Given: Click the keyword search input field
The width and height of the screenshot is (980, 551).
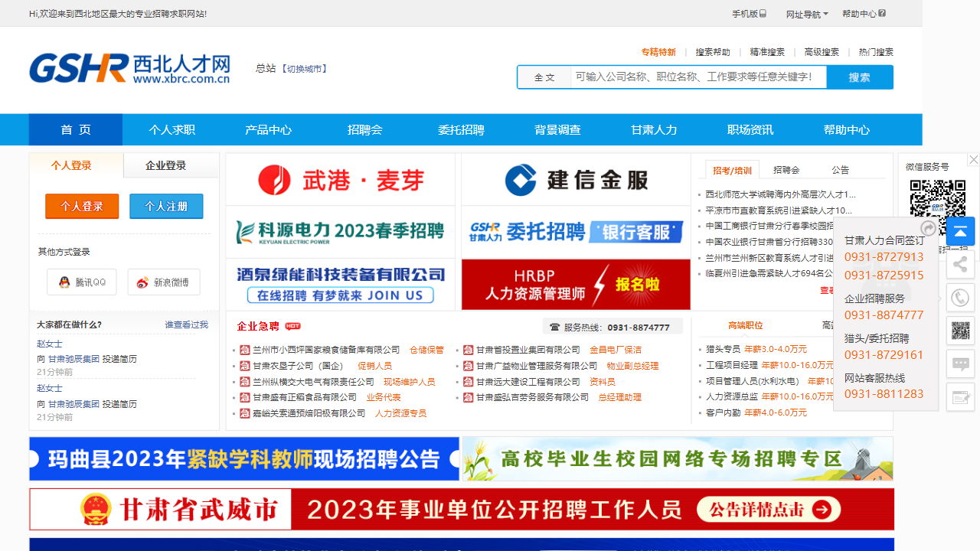Looking at the screenshot, I should (699, 77).
